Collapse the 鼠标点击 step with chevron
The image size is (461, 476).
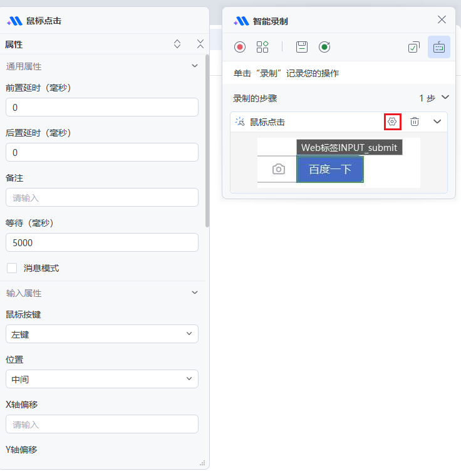click(x=437, y=122)
